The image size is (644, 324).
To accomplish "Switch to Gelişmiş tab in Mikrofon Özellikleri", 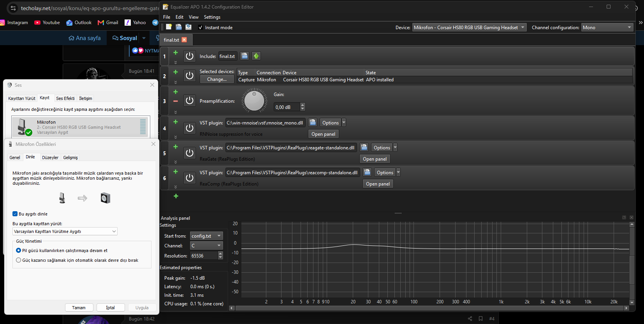I will pos(70,158).
